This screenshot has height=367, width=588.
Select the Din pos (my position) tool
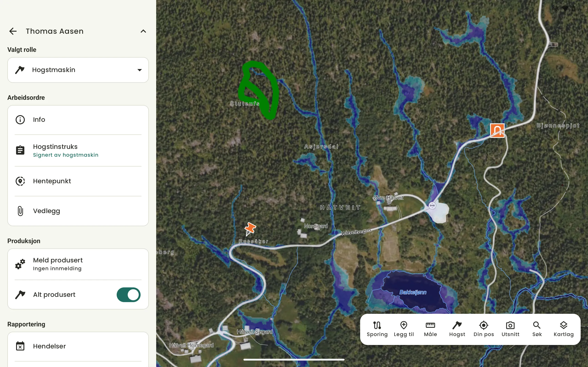pyautogui.click(x=483, y=328)
